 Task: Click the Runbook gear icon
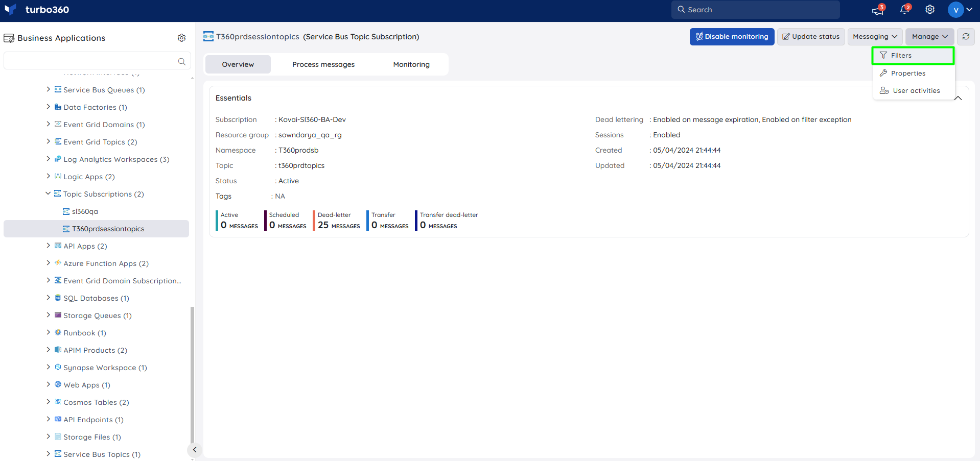tap(58, 332)
